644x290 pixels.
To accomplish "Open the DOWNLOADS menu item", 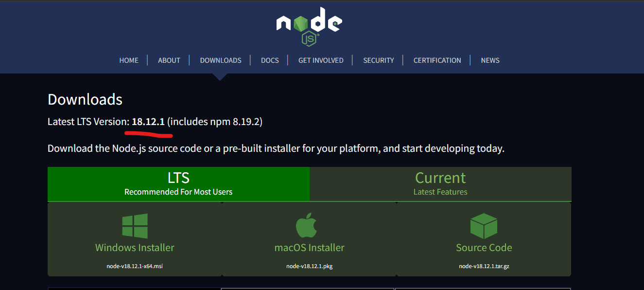I will tap(221, 60).
